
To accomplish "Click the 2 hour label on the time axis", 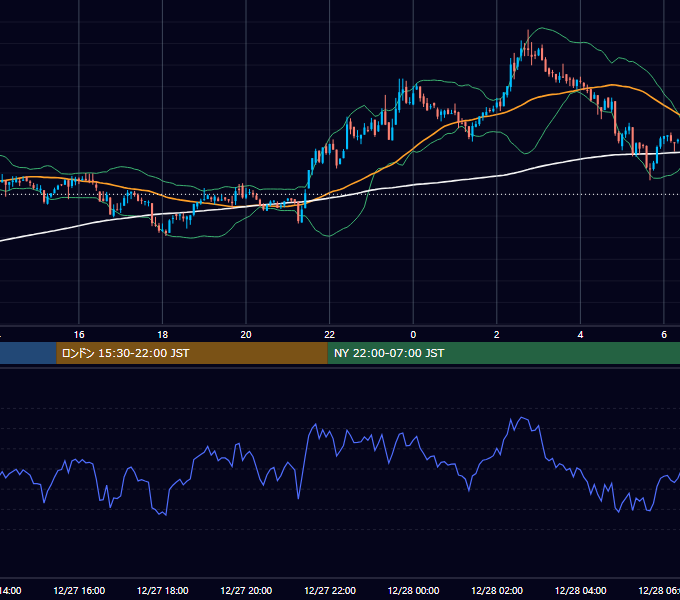I will coord(497,335).
